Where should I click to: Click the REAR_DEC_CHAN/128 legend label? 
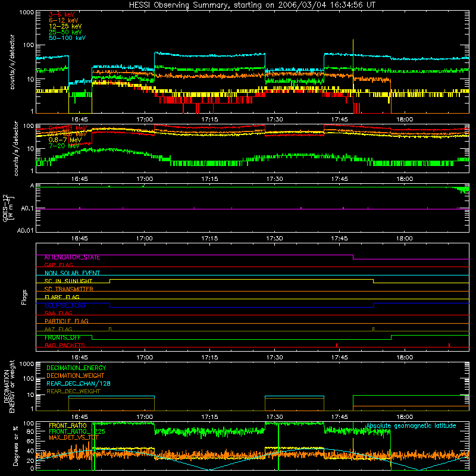tap(79, 384)
